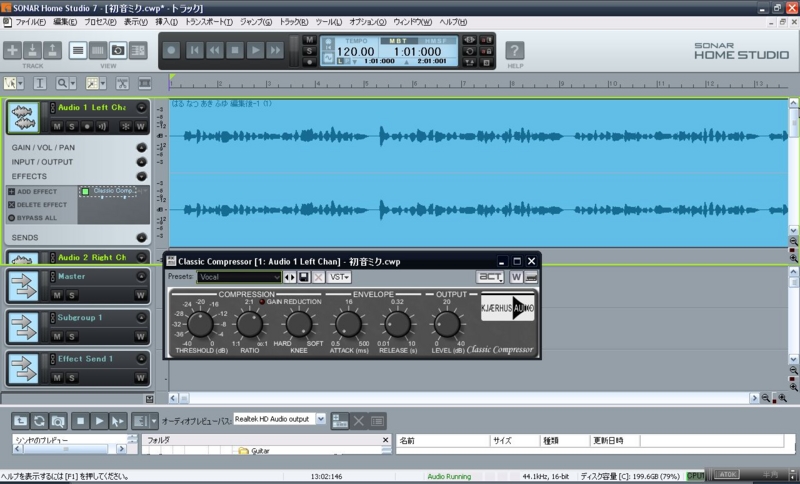
Task: Click play in the audio preview toolbar
Action: click(99, 421)
